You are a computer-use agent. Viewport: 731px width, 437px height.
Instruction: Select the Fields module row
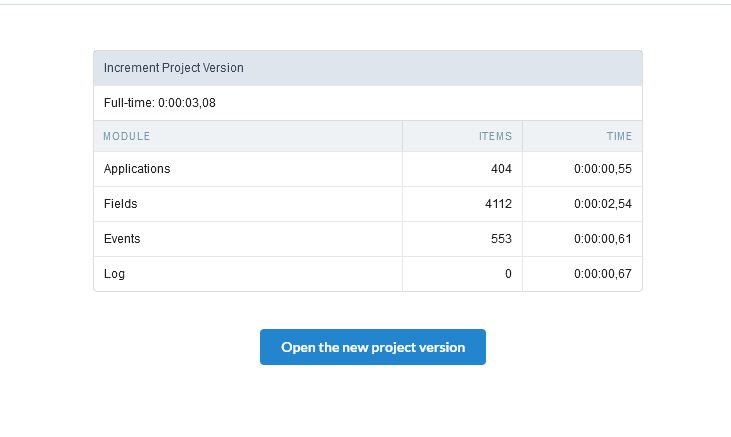coord(368,204)
